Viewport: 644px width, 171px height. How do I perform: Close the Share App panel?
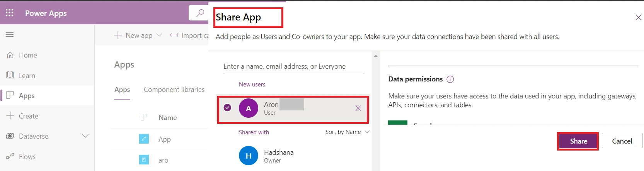click(x=639, y=17)
